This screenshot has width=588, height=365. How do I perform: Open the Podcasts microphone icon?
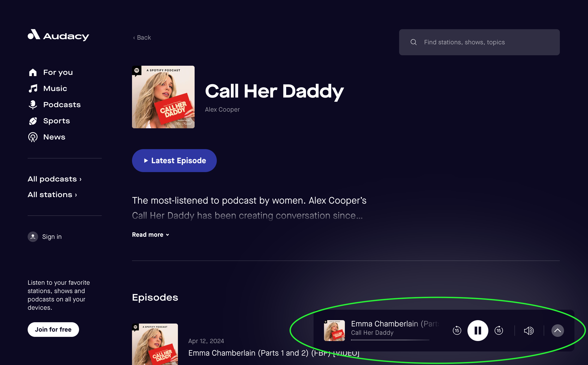coord(33,105)
